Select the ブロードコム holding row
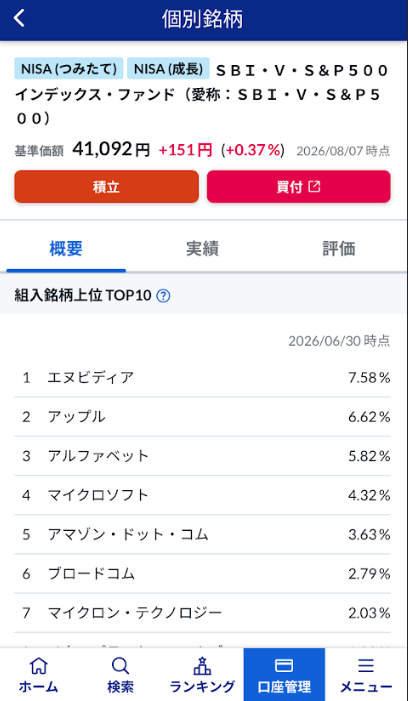This screenshot has width=408, height=701. click(202, 574)
